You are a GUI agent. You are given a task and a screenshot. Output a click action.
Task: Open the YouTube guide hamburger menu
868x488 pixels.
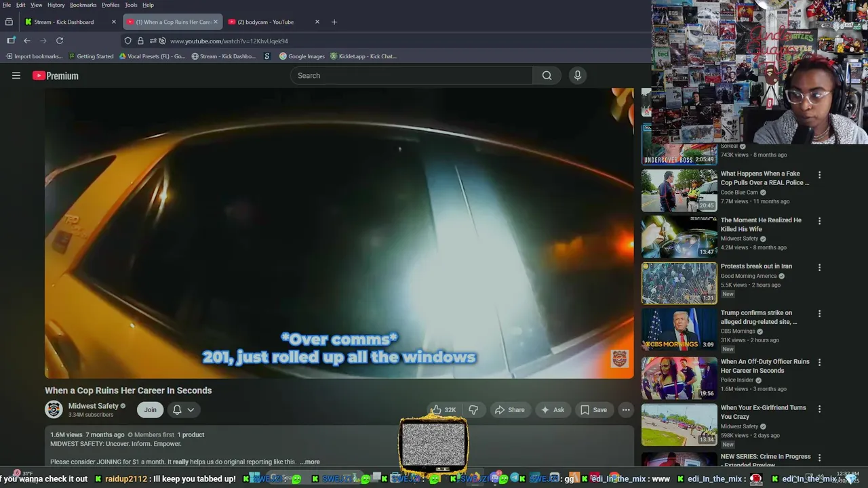tap(16, 76)
